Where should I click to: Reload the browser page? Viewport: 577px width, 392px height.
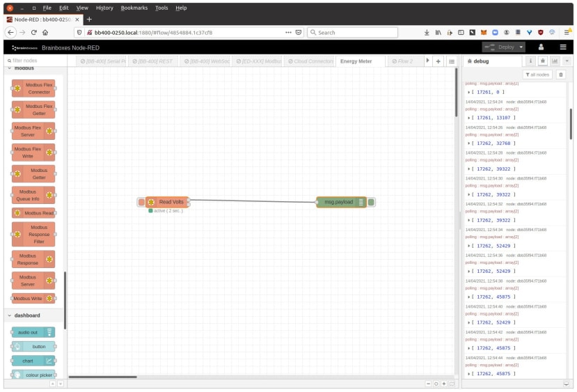(34, 33)
